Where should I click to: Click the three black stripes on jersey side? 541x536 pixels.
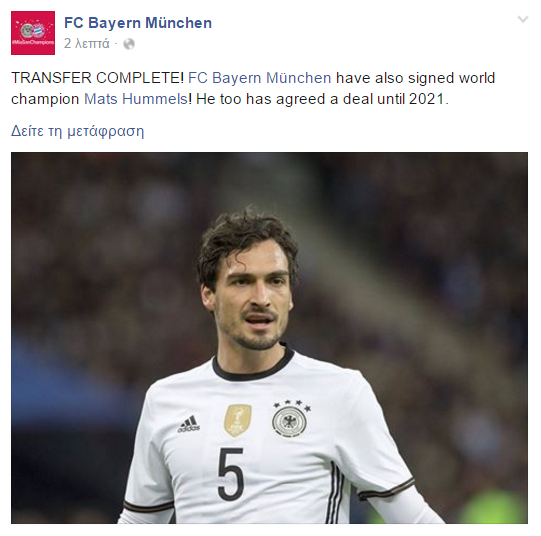tap(336, 494)
